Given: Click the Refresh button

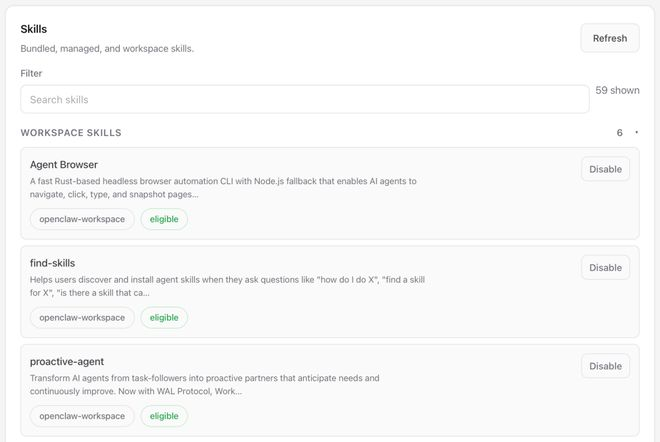Looking at the screenshot, I should click(609, 38).
